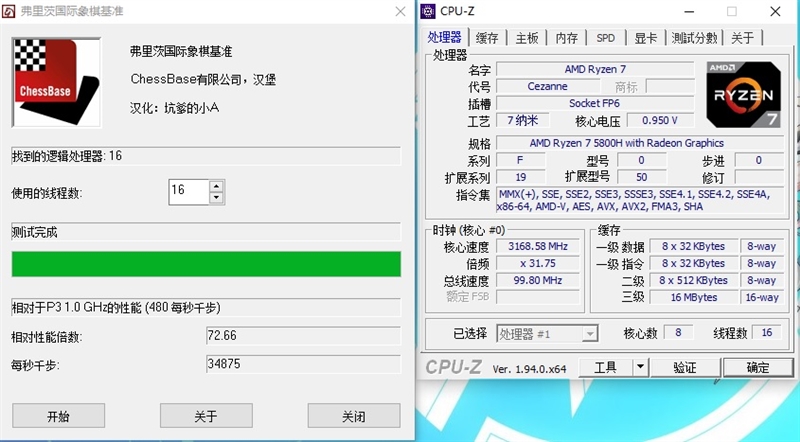Click the core voltage value 0.950 V
Viewport: 800px width, 442px height.
tap(660, 120)
